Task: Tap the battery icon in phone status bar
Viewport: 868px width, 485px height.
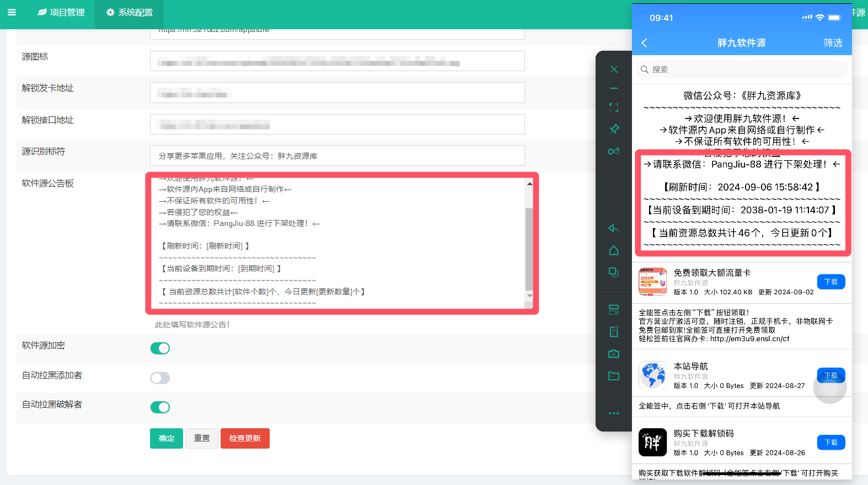Action: tap(834, 18)
